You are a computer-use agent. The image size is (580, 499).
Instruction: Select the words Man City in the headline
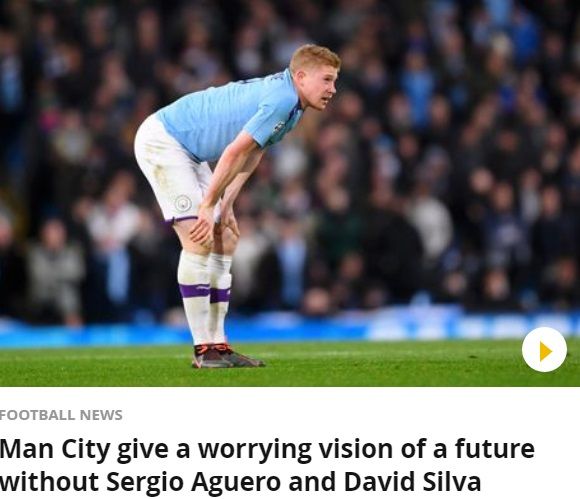[55, 449]
